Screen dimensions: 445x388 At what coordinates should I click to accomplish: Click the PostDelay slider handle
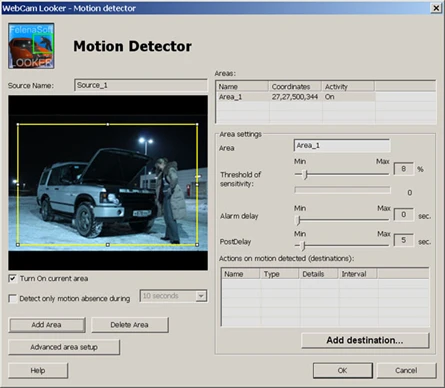click(303, 246)
